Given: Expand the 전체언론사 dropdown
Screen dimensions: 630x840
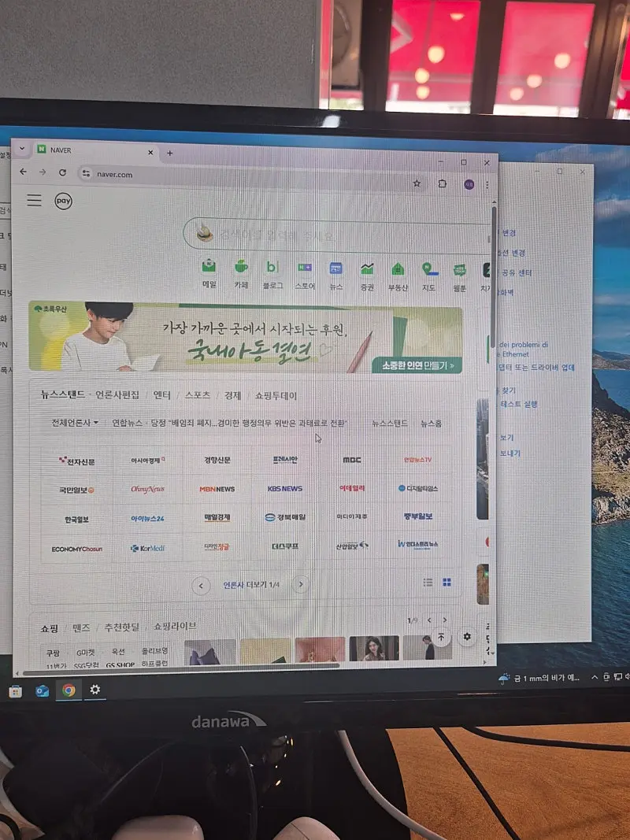Looking at the screenshot, I should [x=75, y=423].
